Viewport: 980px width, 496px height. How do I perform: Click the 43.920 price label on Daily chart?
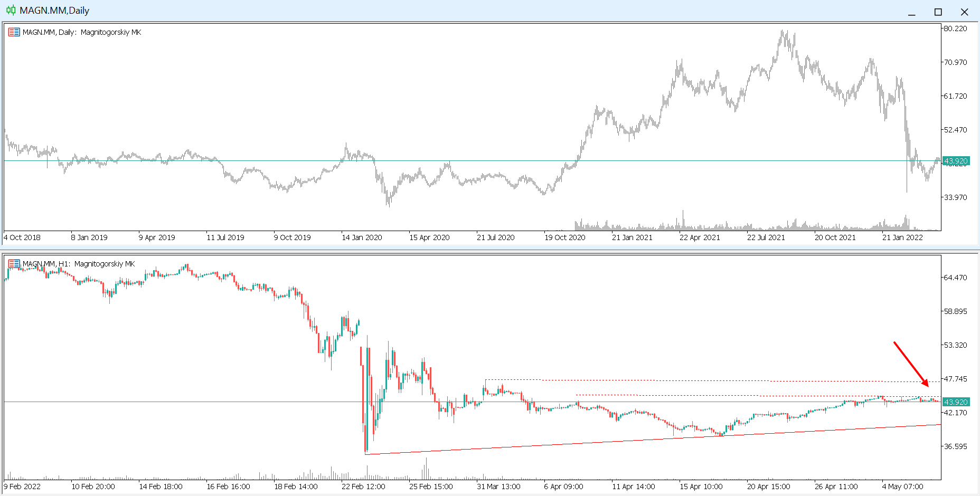(x=956, y=161)
